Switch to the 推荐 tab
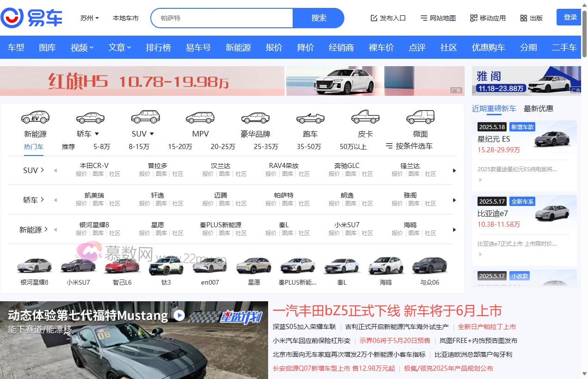Image resolution: width=588 pixels, height=379 pixels. click(x=68, y=147)
